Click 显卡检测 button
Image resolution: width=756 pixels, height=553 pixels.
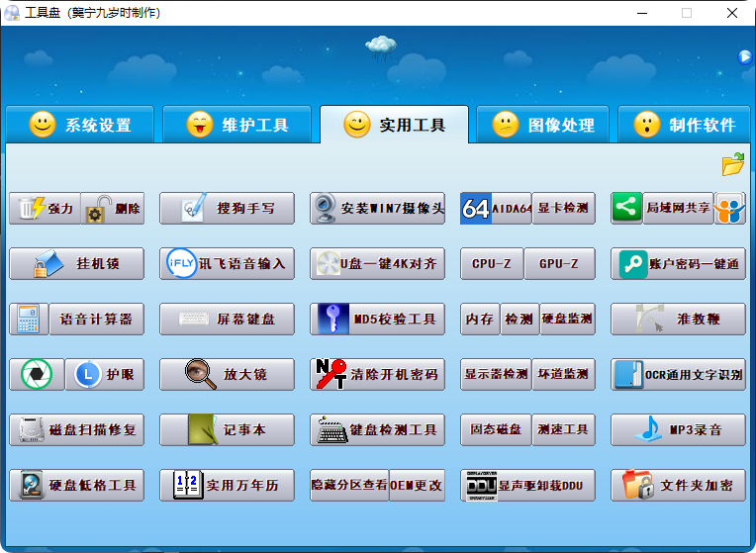(x=564, y=209)
